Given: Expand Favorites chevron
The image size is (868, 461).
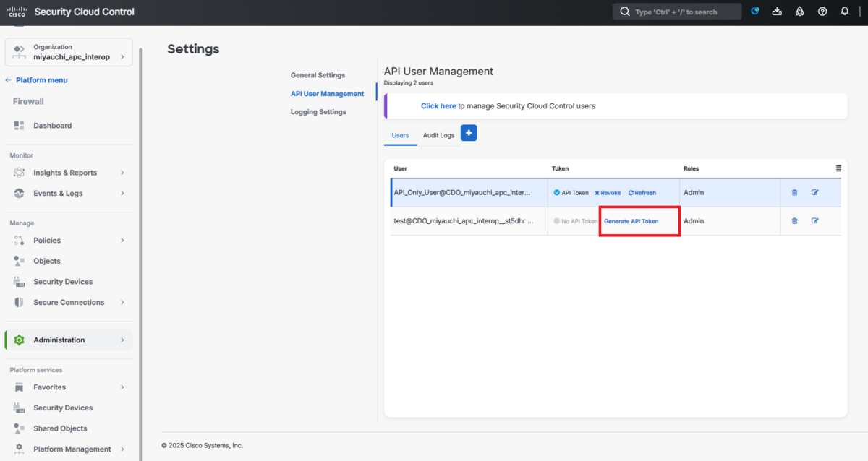Looking at the screenshot, I should tap(122, 387).
